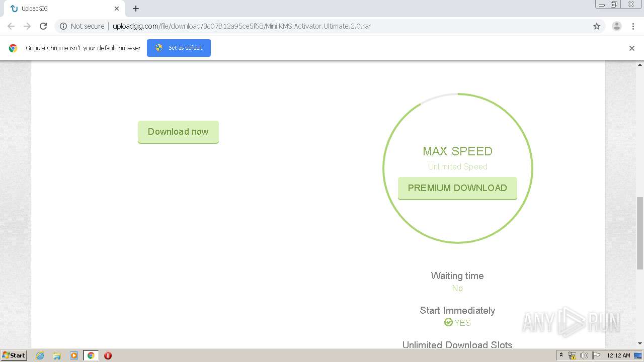Switch to Chrome in taskbar
The width and height of the screenshot is (644, 362).
click(91, 355)
